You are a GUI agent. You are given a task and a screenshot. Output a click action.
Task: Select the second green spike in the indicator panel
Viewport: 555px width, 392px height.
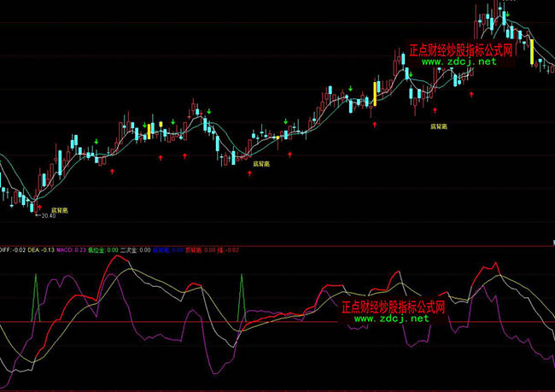tap(241, 295)
